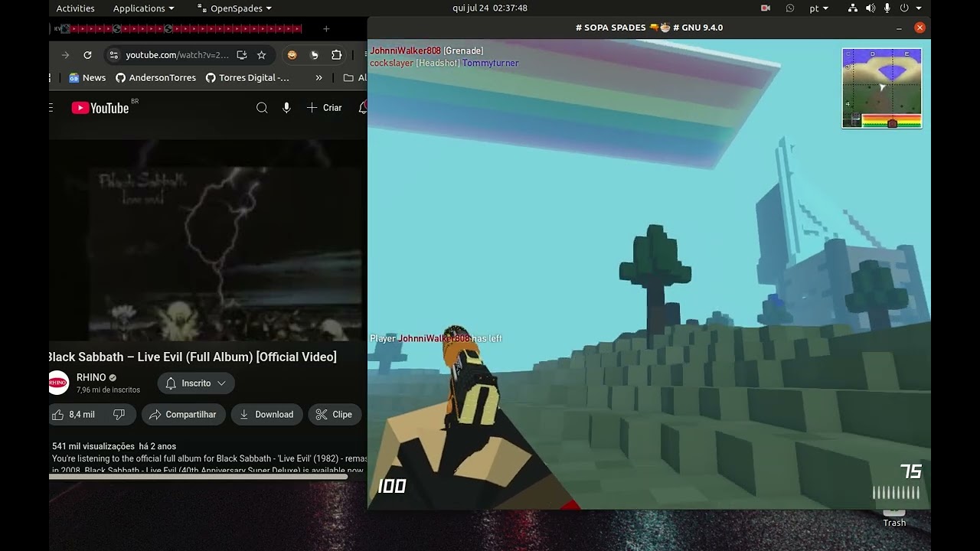Expand the Inscrito subscription dropdown
The image size is (980, 551).
coord(196,383)
